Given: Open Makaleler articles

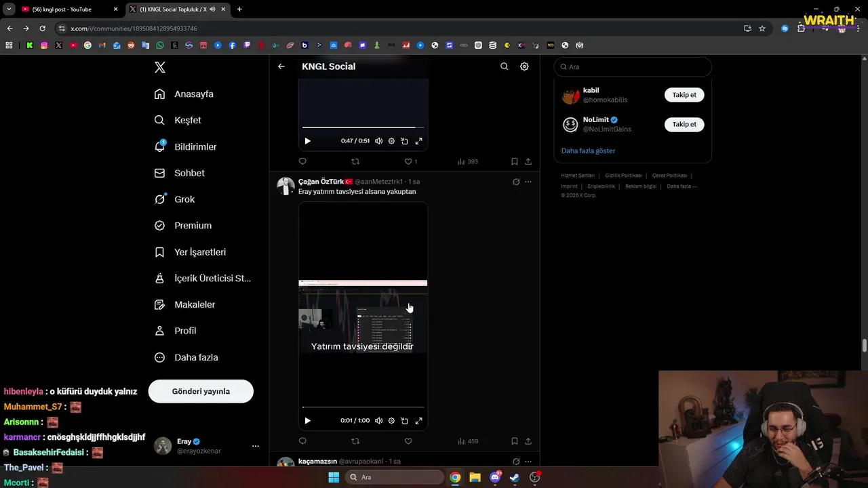Looking at the screenshot, I should pos(184,304).
